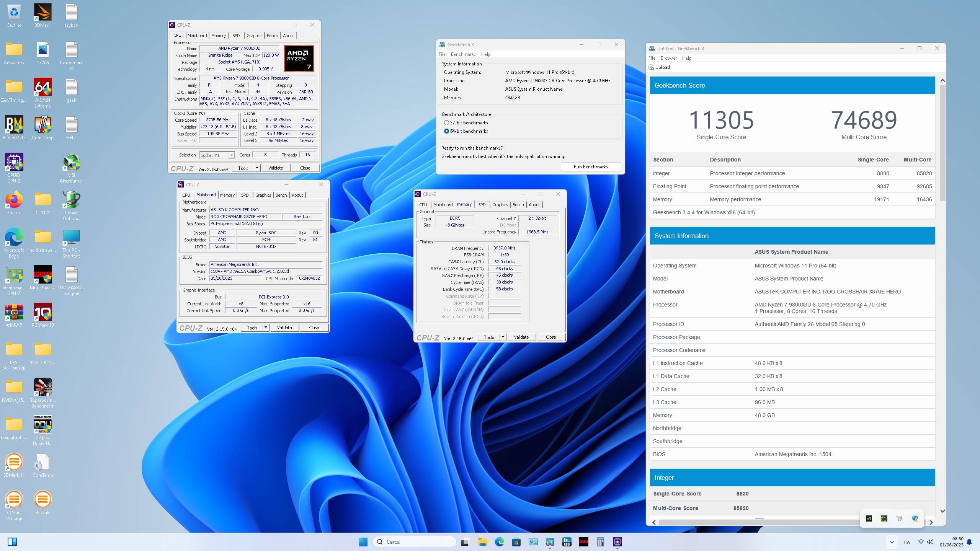Open the Browser menu in Geekbench results
The image size is (980, 551).
tap(669, 58)
